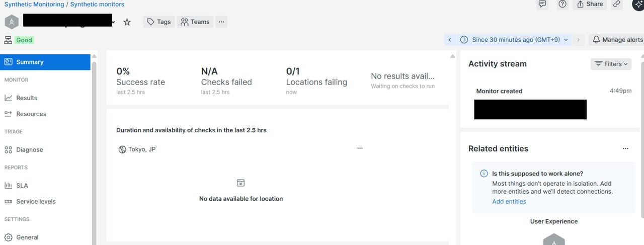
Task: Open the AI sparkle assistant icon
Action: coord(638,4)
